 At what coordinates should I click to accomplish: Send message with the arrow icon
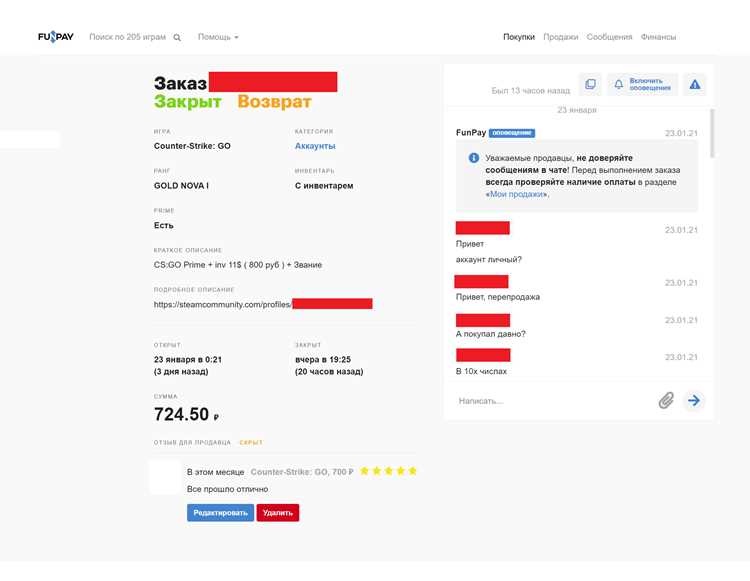coord(694,400)
